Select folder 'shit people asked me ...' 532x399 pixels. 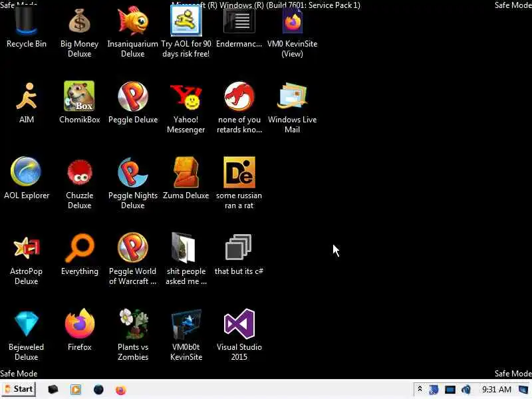[184, 247]
